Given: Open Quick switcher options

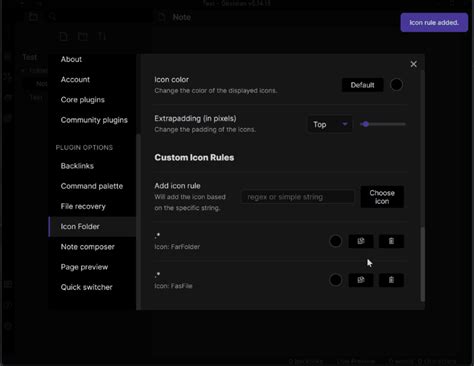Looking at the screenshot, I should (86, 287).
